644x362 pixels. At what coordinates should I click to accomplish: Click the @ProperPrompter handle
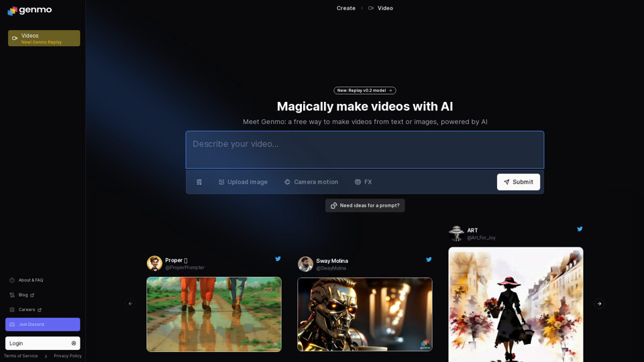click(185, 267)
